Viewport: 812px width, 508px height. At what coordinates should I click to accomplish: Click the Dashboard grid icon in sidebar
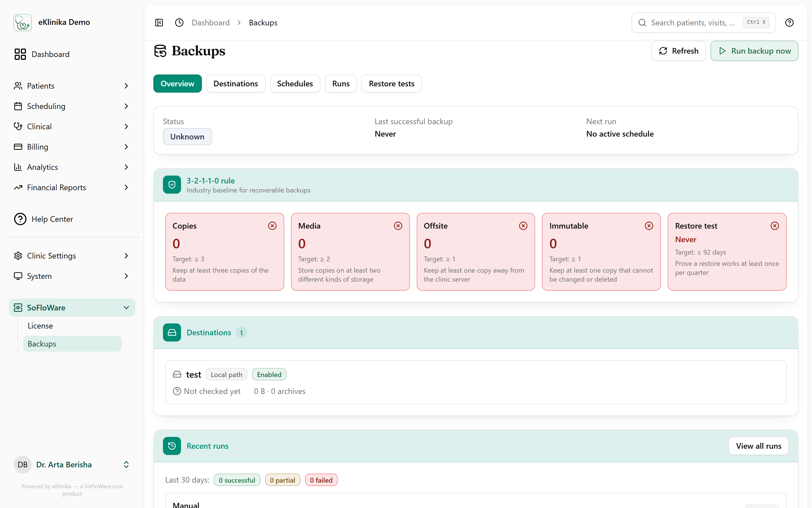pyautogui.click(x=20, y=54)
